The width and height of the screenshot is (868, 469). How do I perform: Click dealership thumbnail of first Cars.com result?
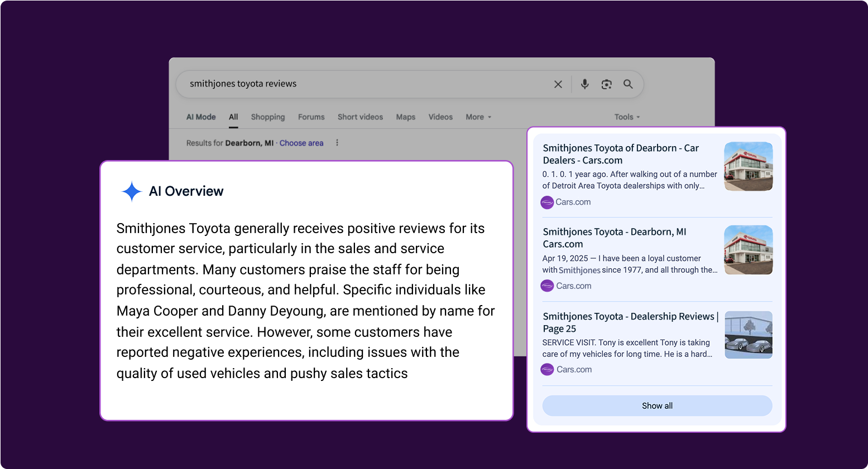coord(748,166)
